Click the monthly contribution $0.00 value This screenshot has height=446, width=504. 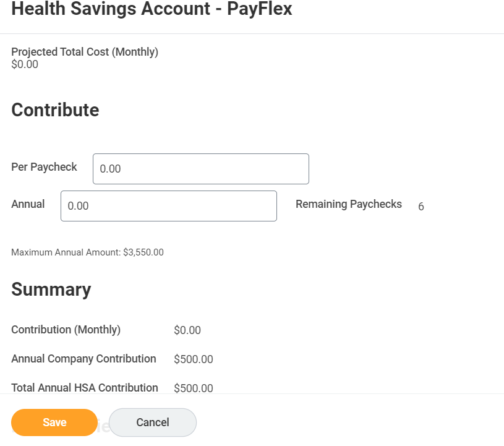187,330
